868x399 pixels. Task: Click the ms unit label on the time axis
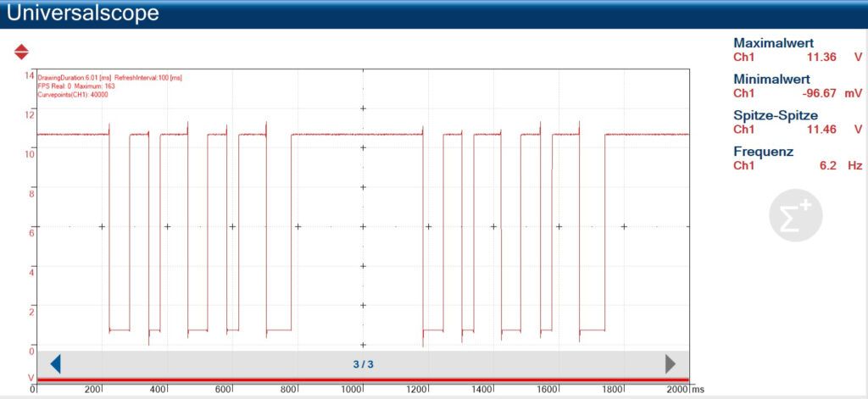click(x=697, y=390)
